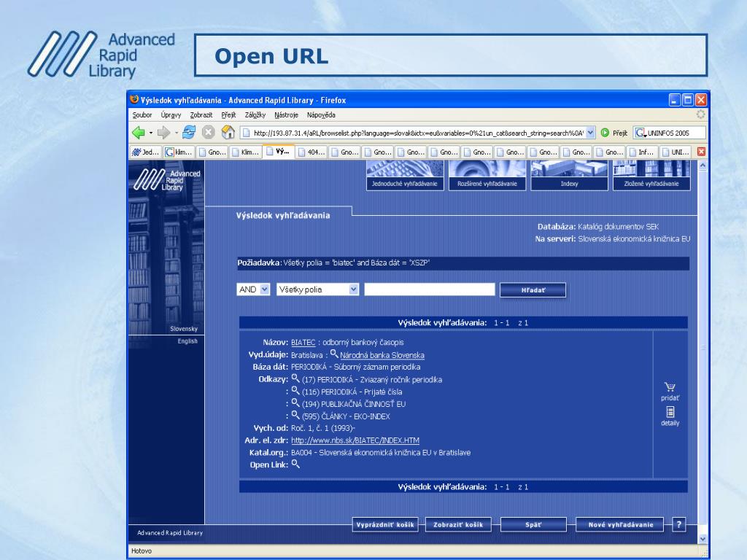Open the http://www.nbs.sk/BIATEC/INDEX.HTM link
This screenshot has width=747, height=560.
click(x=355, y=440)
